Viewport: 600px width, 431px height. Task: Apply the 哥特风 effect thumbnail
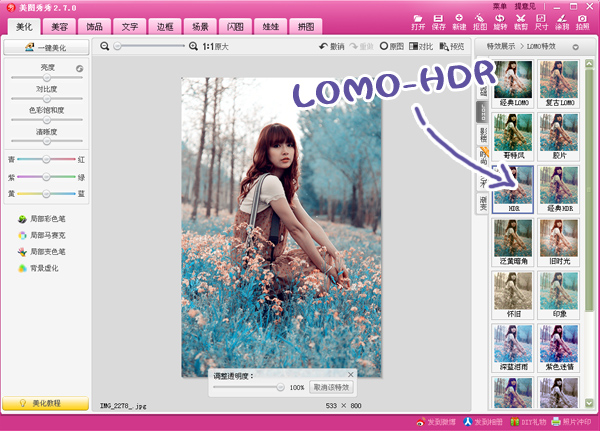point(513,137)
